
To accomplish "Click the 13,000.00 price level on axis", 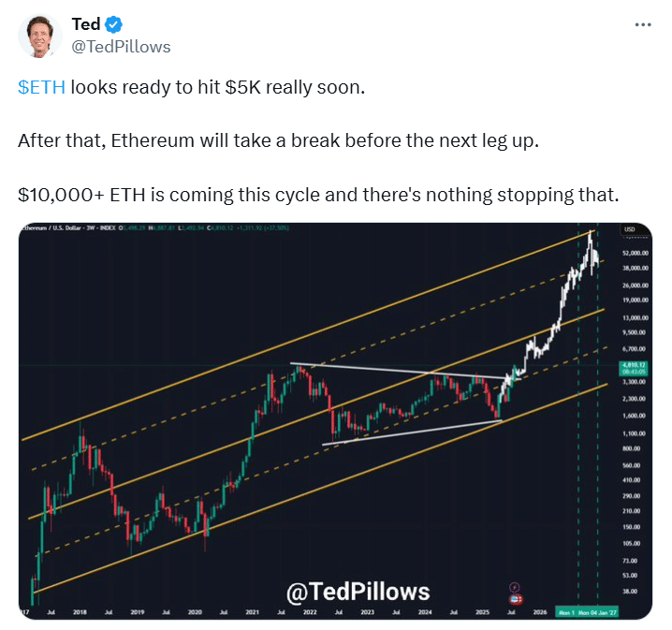I will [635, 317].
